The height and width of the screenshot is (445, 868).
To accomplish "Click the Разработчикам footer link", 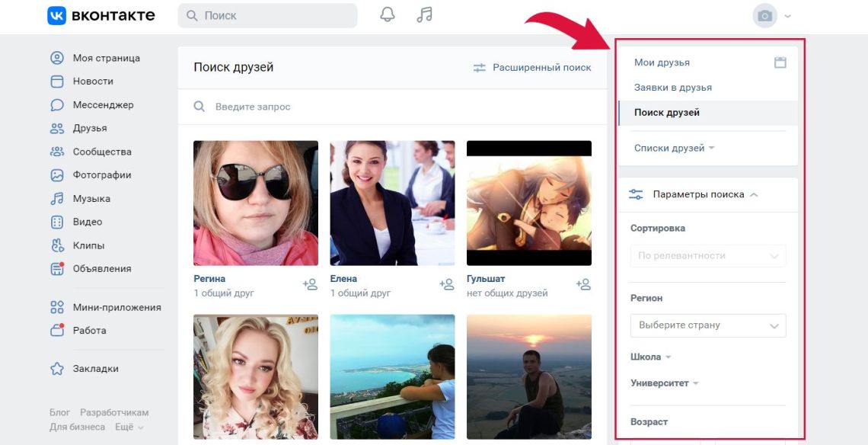I will 114,412.
